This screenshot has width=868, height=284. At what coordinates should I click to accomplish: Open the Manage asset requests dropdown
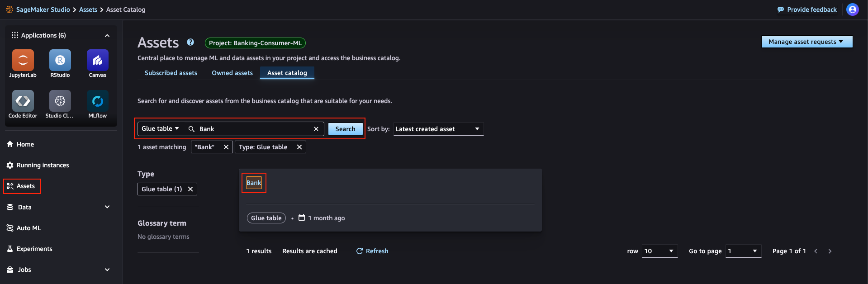807,42
